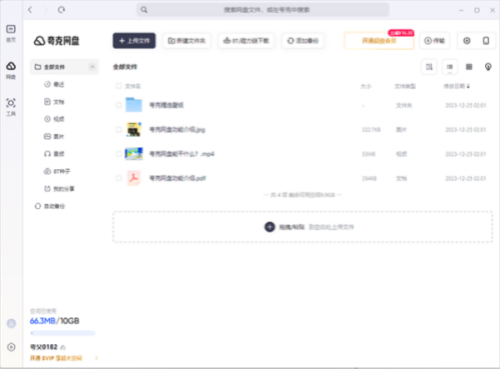This screenshot has width=500, height=369.
Task: Open the .pdf file name
Action: (177, 178)
